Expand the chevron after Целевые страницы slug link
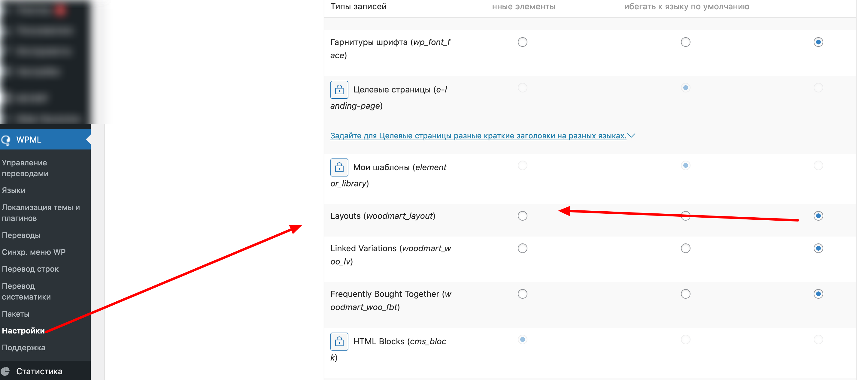 pyautogui.click(x=631, y=135)
